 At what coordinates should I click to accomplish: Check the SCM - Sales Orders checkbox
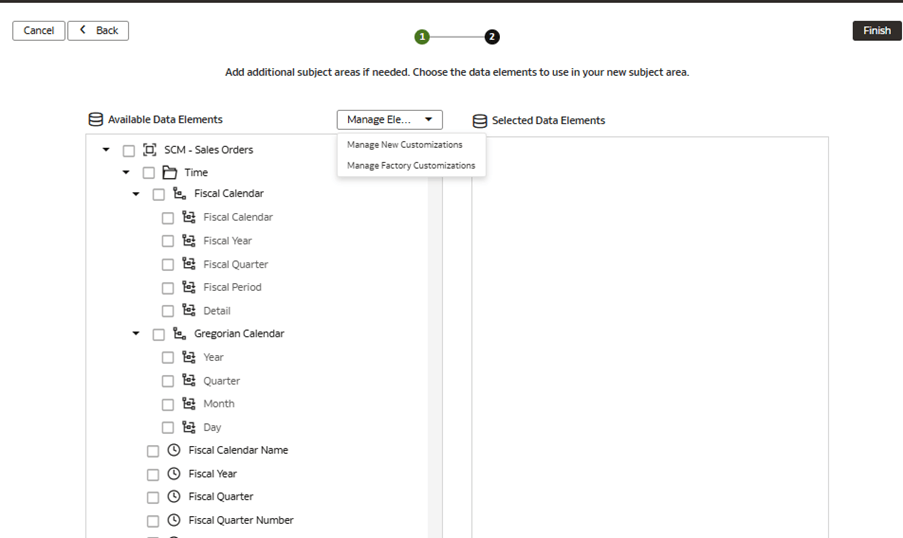point(129,151)
